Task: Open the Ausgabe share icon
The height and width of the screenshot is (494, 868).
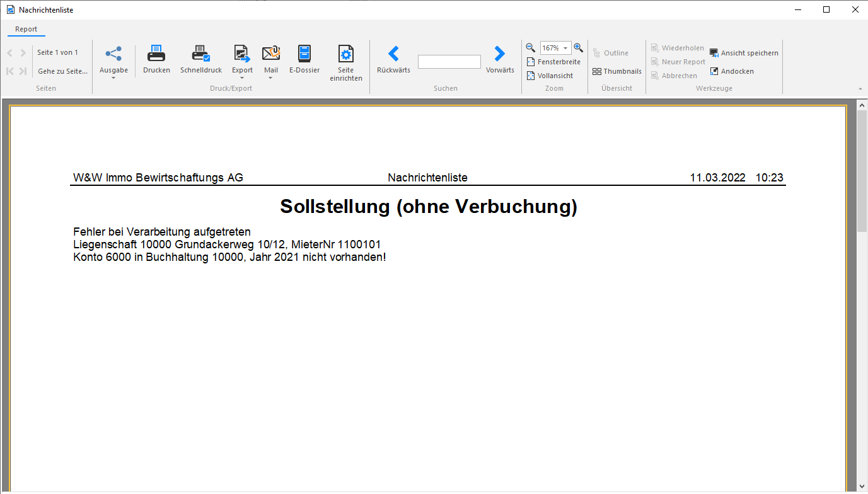Action: coord(113,54)
